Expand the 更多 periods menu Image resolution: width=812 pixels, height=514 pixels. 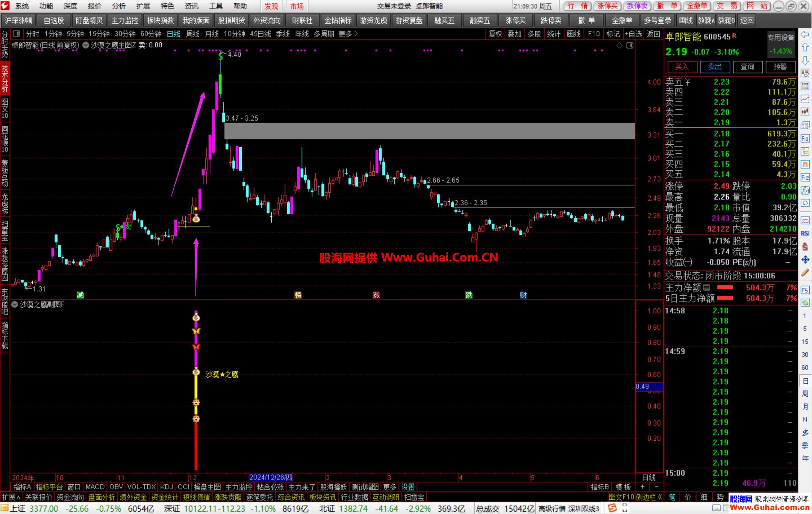tap(348, 34)
